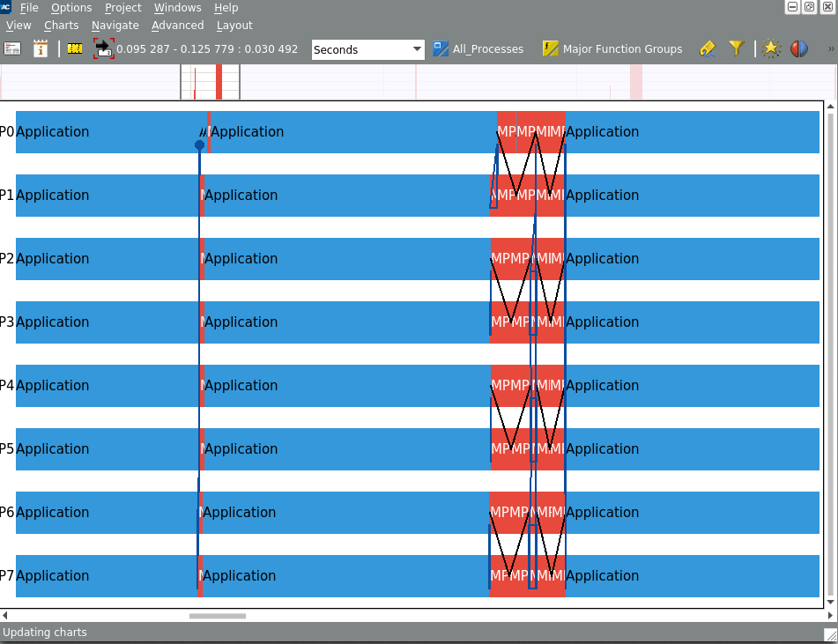Open the Navigate menu
The height and width of the screenshot is (644, 838).
pos(115,26)
